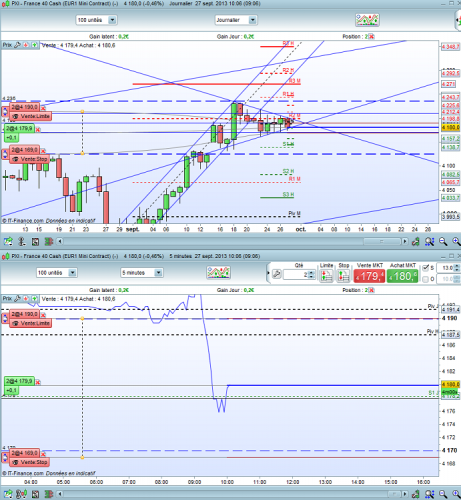Click the indicators button in daily chart header
Screen dimensions: 461x500
click(367, 20)
